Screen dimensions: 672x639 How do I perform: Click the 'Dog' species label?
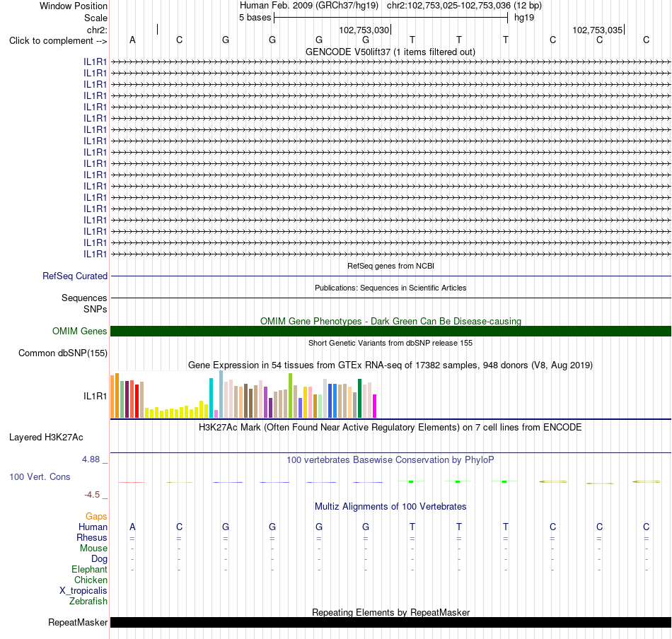point(99,558)
